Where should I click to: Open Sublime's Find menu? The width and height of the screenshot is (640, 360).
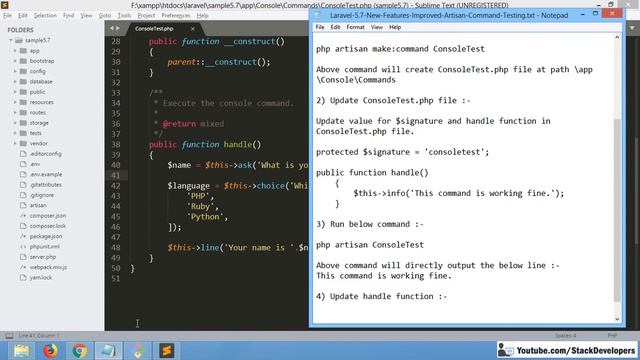click(x=68, y=16)
